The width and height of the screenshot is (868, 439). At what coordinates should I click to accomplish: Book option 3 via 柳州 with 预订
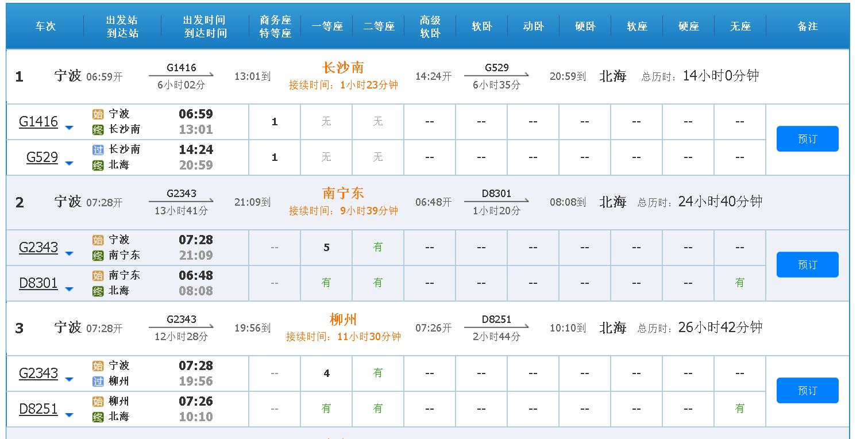click(807, 391)
